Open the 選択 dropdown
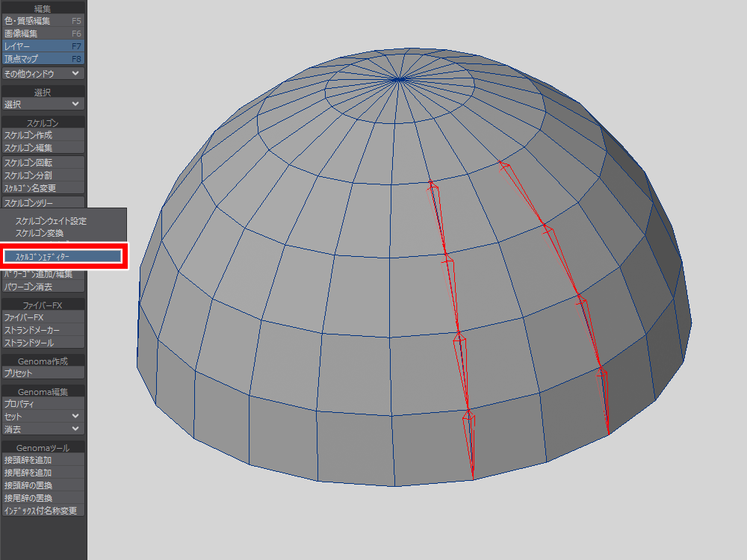 43,105
